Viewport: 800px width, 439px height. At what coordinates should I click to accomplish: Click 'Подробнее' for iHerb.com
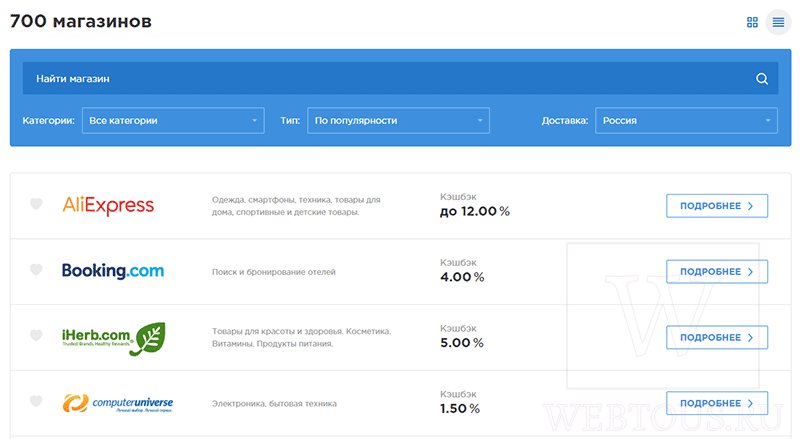coord(717,337)
